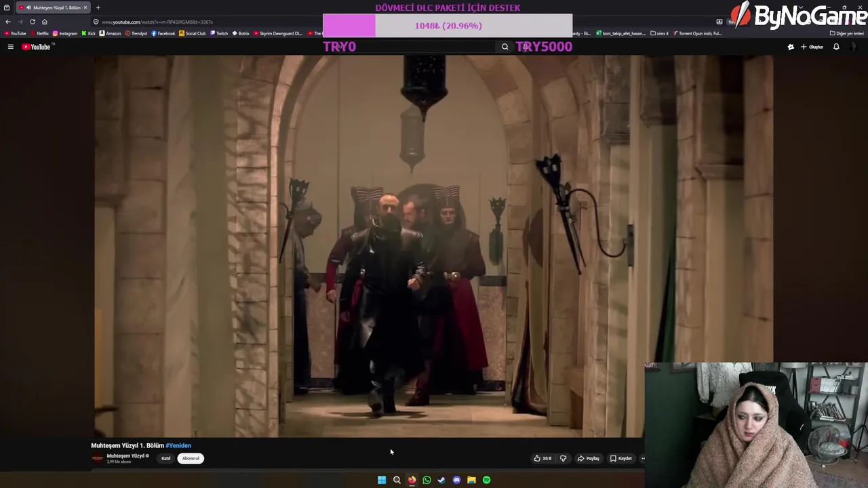Viewport: 868px width, 488px height.
Task: Expand the Diğer yer imleri folder
Action: (847, 33)
